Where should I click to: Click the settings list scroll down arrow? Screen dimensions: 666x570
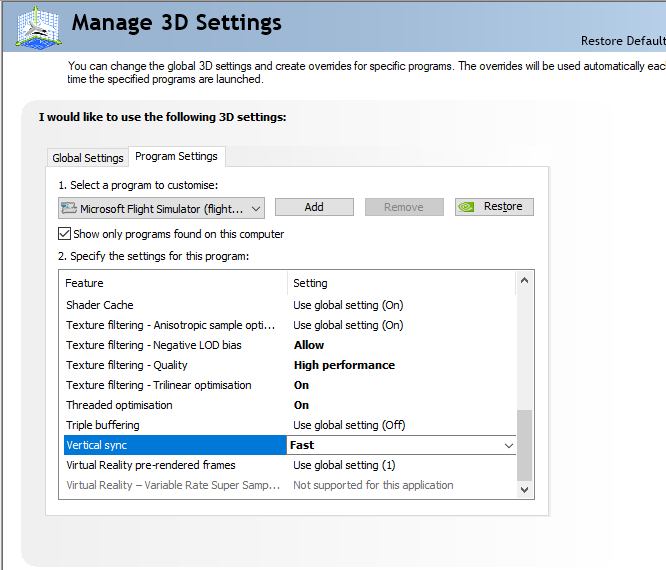(524, 490)
